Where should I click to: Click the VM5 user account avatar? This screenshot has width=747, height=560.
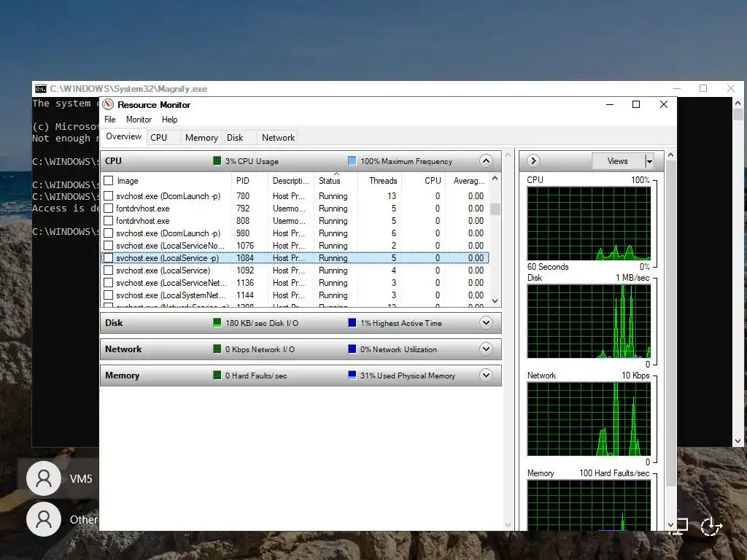point(43,478)
